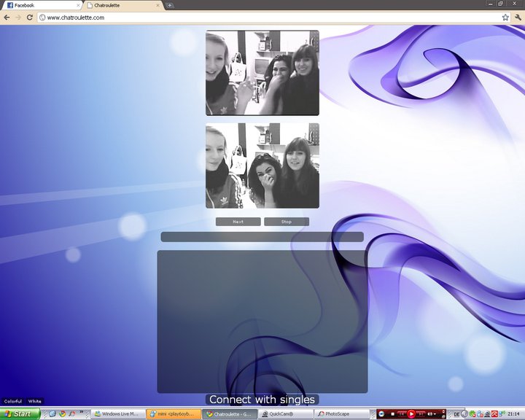The image size is (525, 420).
Task: Bookmark this page with the star icon
Action: click(505, 17)
